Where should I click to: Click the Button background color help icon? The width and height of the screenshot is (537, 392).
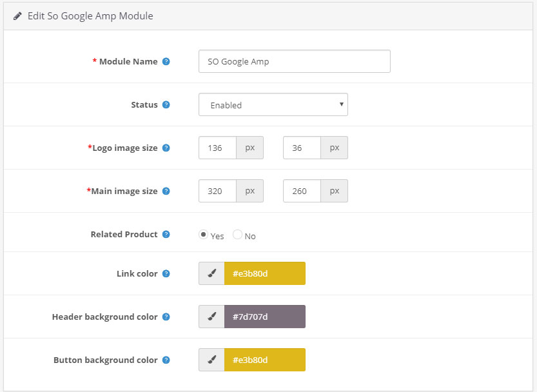point(166,360)
